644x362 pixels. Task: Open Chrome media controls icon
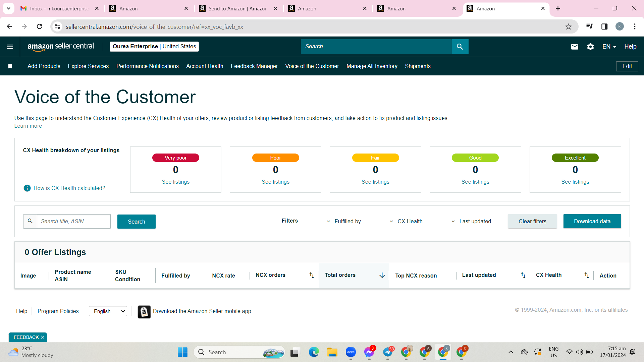(x=589, y=26)
